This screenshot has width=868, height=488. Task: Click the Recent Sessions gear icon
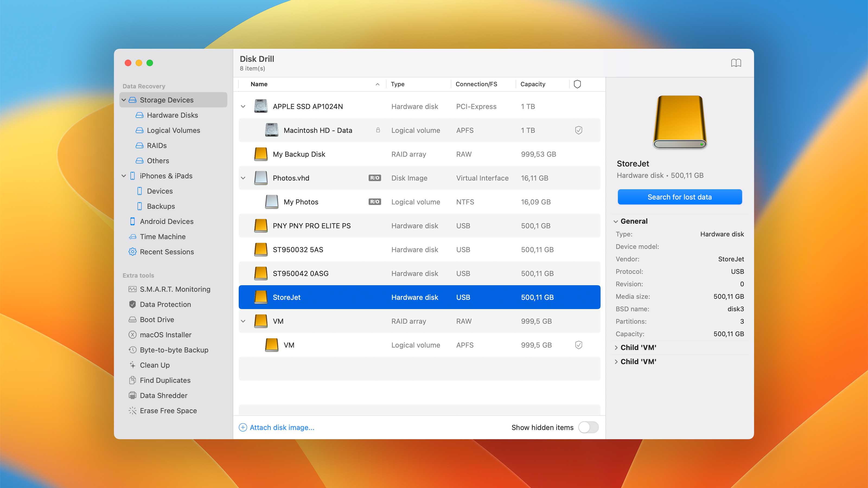point(132,252)
